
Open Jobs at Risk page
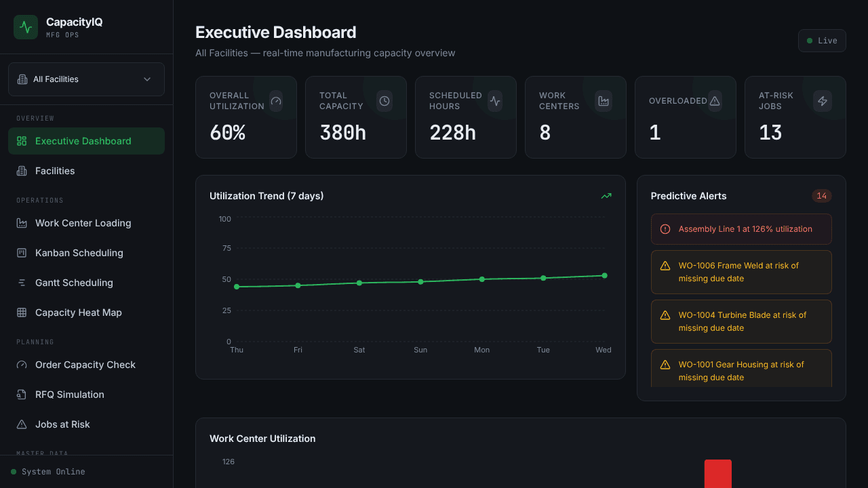[x=86, y=424]
